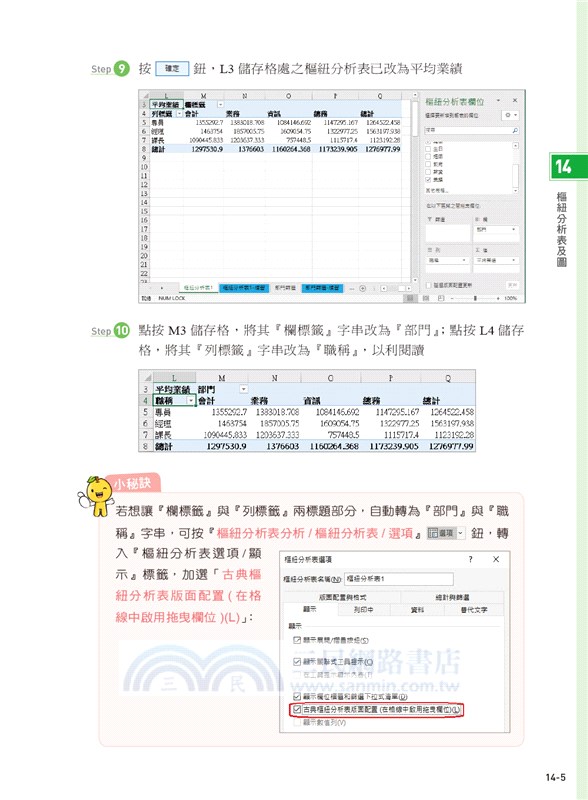The height and width of the screenshot is (800, 588).
Task: Switch to 樞紐分析表1 sheet tab
Action: (198, 288)
